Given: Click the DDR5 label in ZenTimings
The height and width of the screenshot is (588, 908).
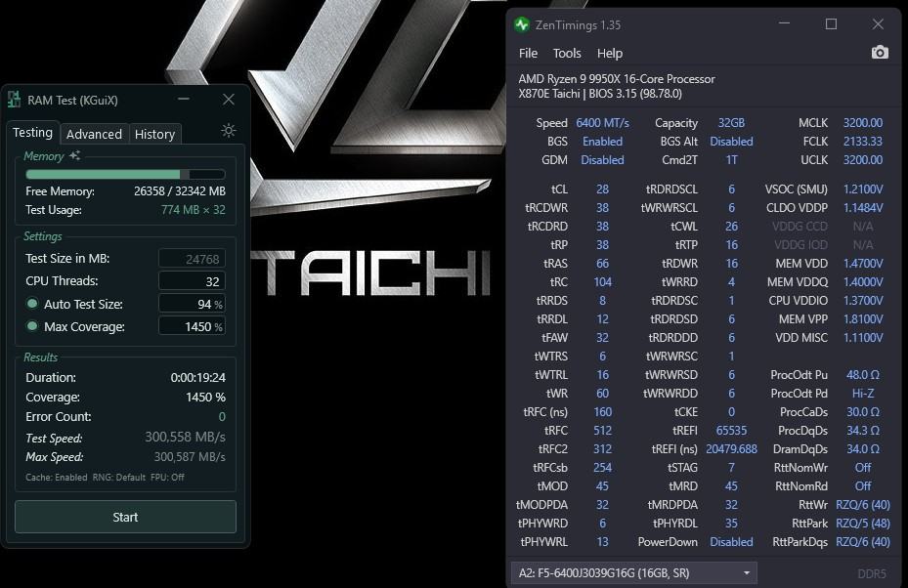Looking at the screenshot, I should pos(872,573).
